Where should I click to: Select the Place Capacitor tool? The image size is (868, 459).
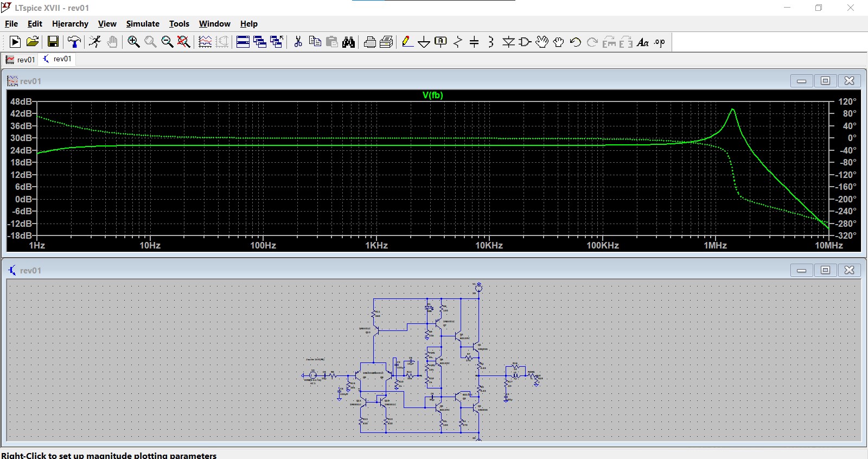(x=474, y=42)
